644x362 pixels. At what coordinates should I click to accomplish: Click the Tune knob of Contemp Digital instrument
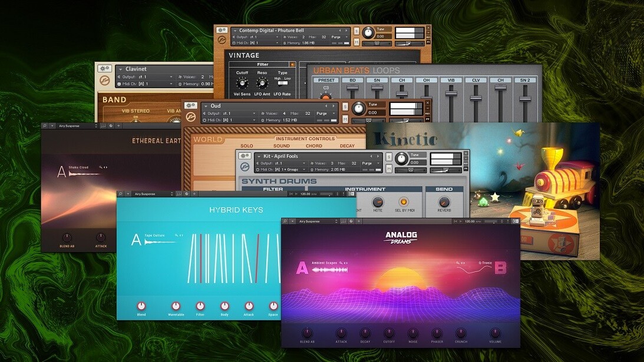point(368,34)
